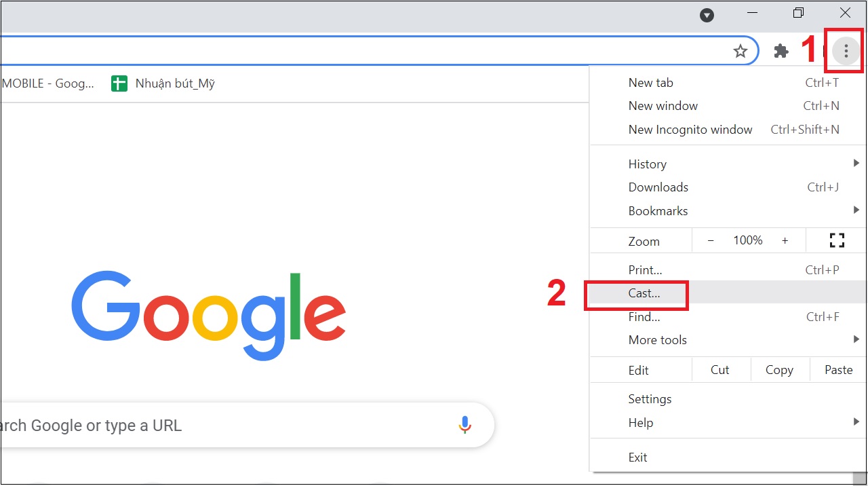Click the Google search input box
Screen dimensions: 868x486
[224, 426]
